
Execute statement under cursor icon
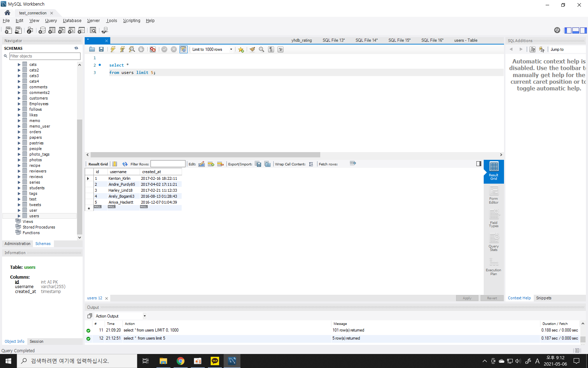coord(122,49)
